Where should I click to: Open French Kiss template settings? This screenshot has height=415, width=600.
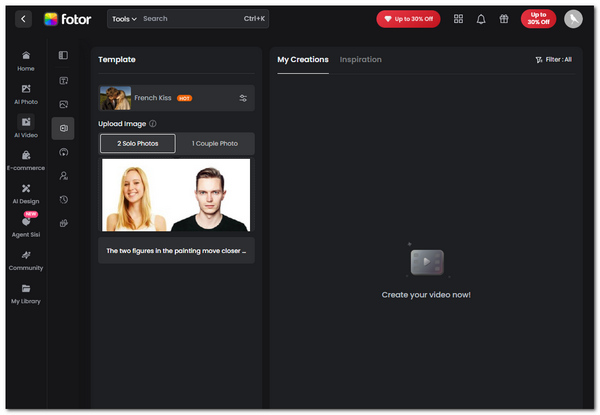243,98
